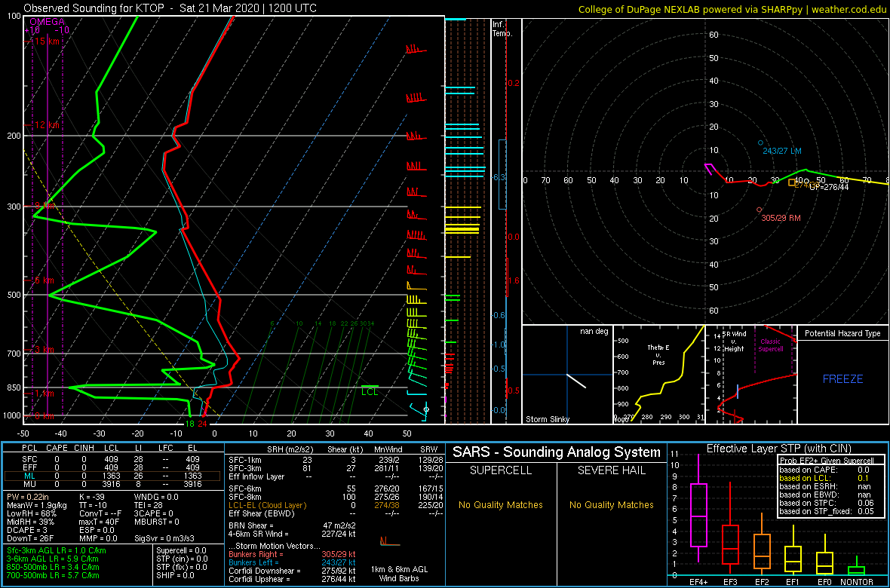
Task: Select the '12 km' height marker
Action: click(x=47, y=124)
